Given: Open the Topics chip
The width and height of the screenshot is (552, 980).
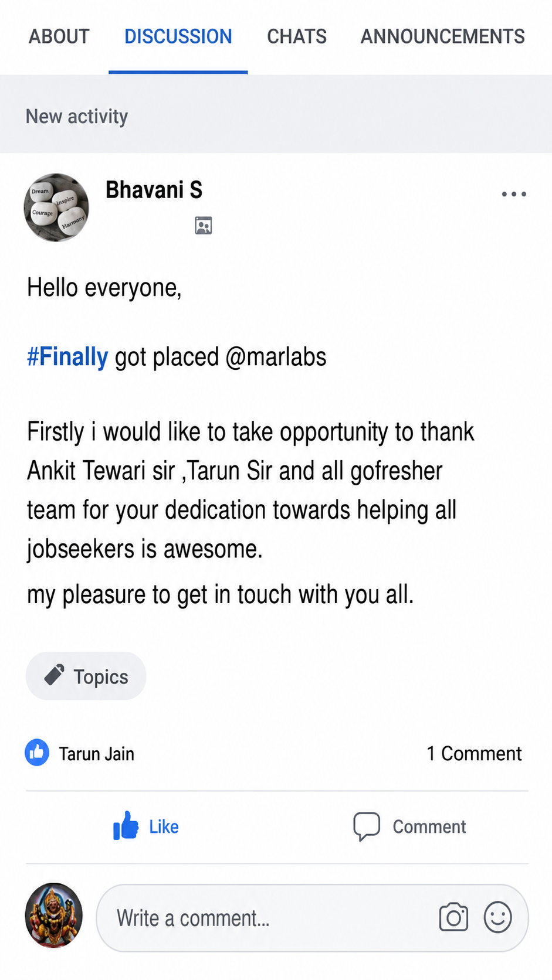Looking at the screenshot, I should tap(86, 676).
